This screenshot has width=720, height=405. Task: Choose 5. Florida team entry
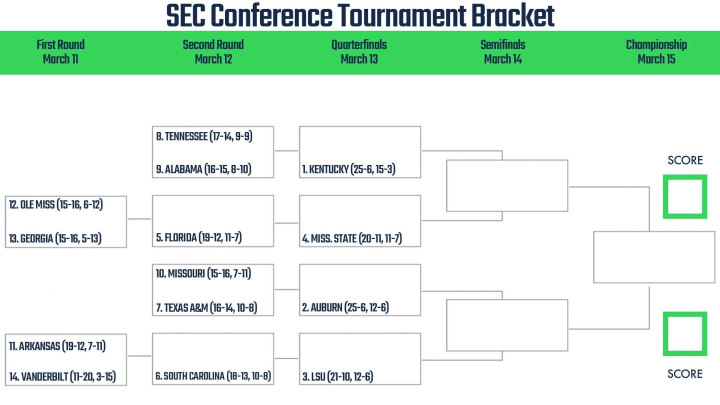pos(199,238)
